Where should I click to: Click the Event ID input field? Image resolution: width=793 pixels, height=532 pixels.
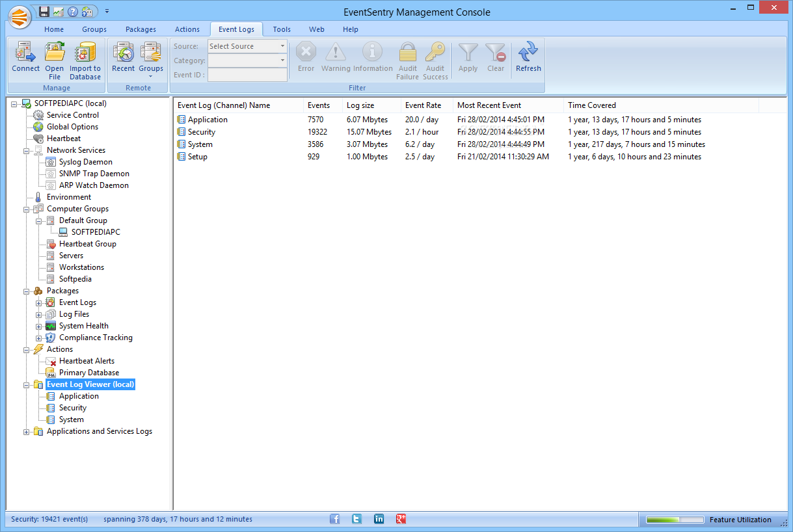point(247,75)
